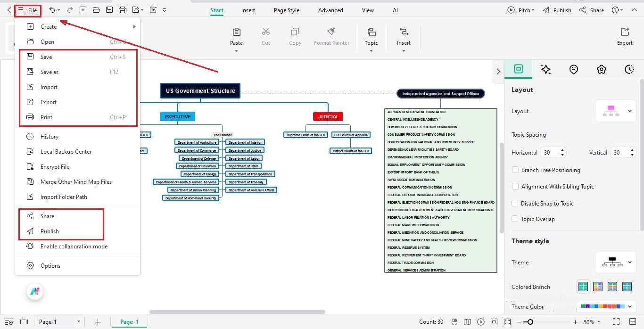Select Encrypt File menu item
The height and width of the screenshot is (329, 644).
pyautogui.click(x=78, y=166)
